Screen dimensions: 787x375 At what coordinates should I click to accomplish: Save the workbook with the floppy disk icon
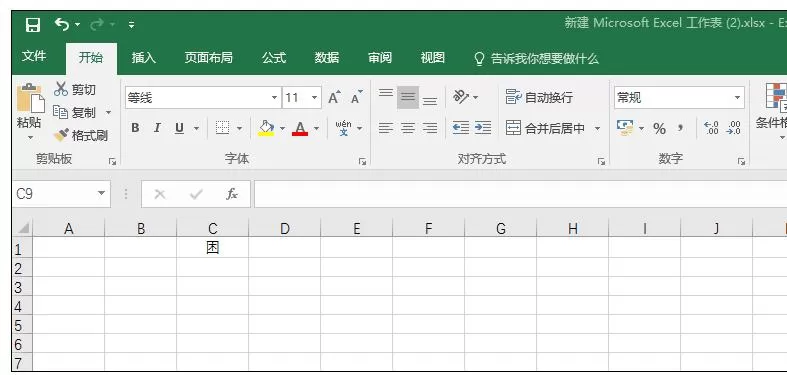pyautogui.click(x=33, y=25)
